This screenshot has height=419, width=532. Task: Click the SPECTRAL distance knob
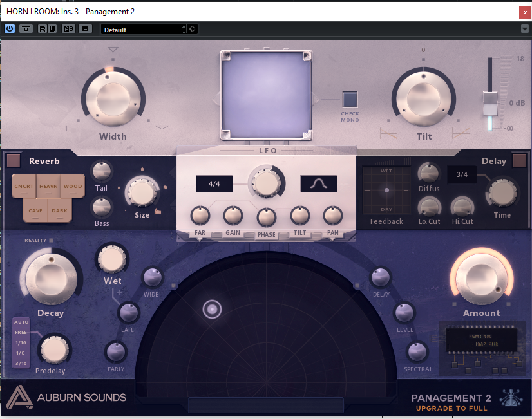click(x=417, y=352)
